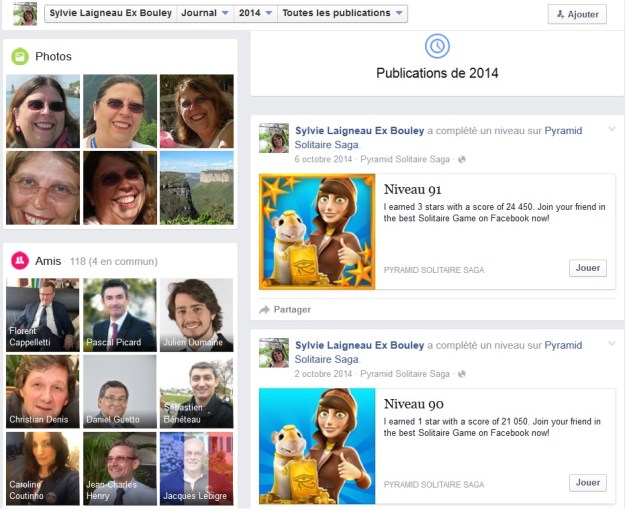Viewport: 625px width, 511px height.
Task: Open friend Jean-Charles Henry's profile
Action: [120, 468]
